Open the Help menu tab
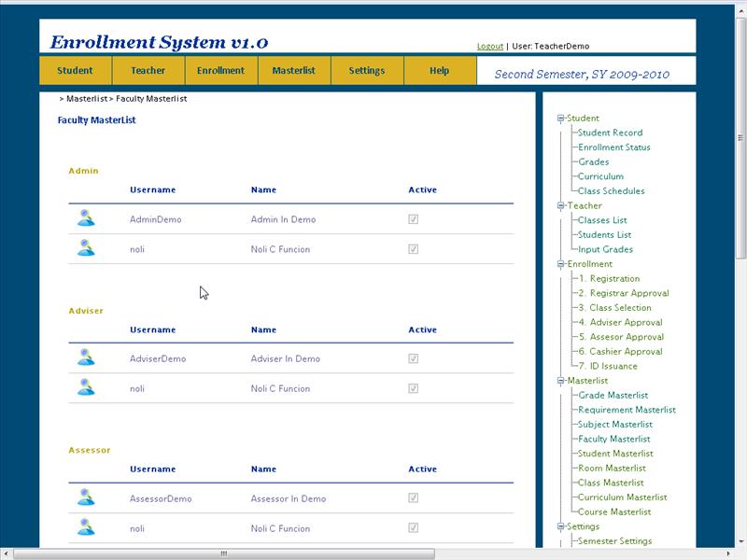The width and height of the screenshot is (747, 560). tap(440, 71)
